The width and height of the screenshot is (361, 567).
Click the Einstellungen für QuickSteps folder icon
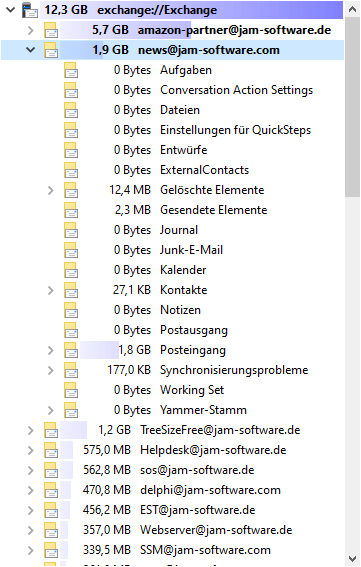tap(71, 130)
